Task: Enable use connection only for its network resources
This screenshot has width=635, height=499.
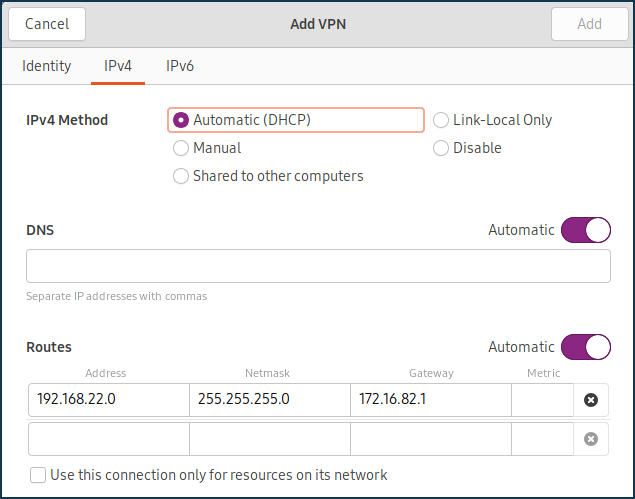Action: 38,475
